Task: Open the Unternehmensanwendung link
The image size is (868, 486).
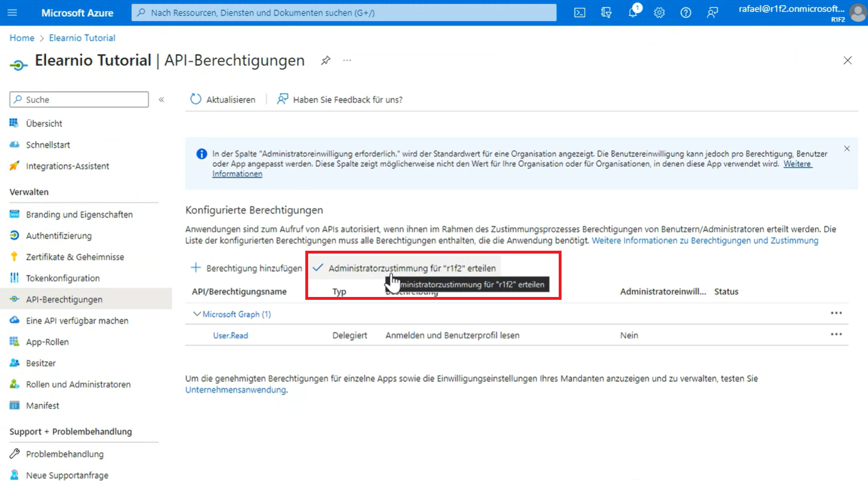Action: 236,389
